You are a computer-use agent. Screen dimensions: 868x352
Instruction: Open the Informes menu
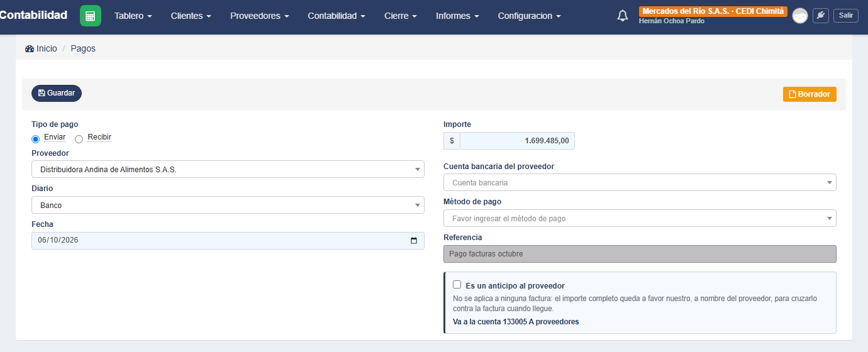pyautogui.click(x=457, y=16)
